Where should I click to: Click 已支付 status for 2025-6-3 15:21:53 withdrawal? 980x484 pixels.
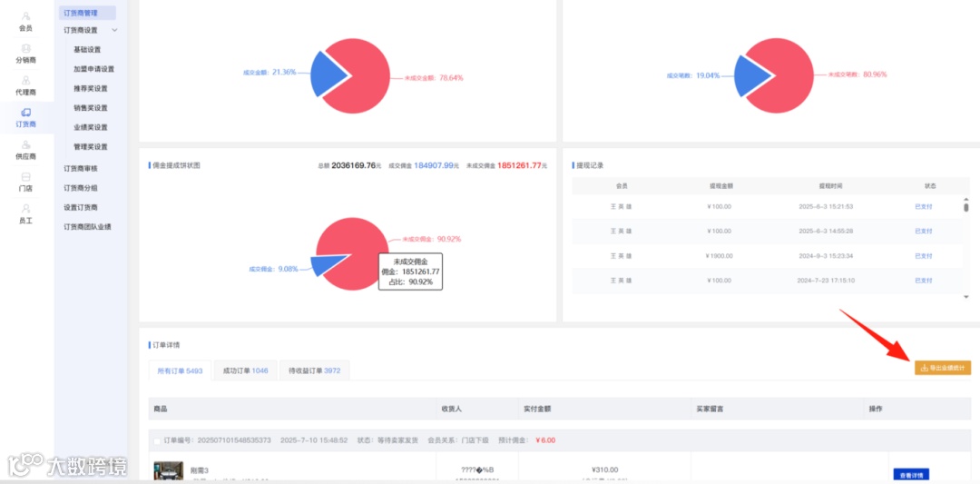tap(923, 206)
